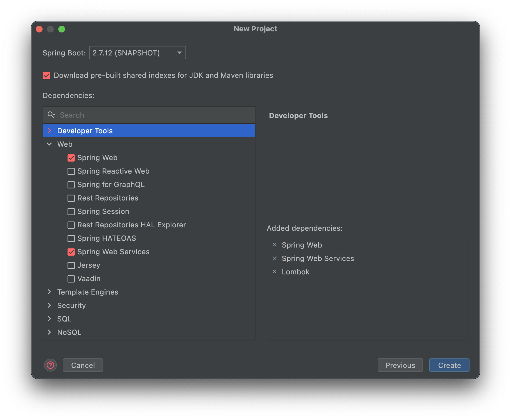Expand the Security category

coord(50,305)
